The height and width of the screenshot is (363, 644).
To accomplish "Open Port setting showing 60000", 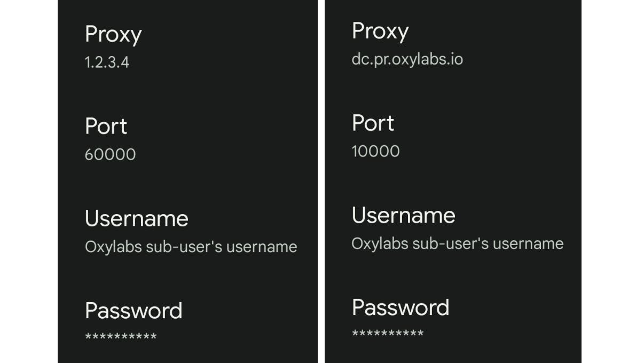I will [x=106, y=127].
